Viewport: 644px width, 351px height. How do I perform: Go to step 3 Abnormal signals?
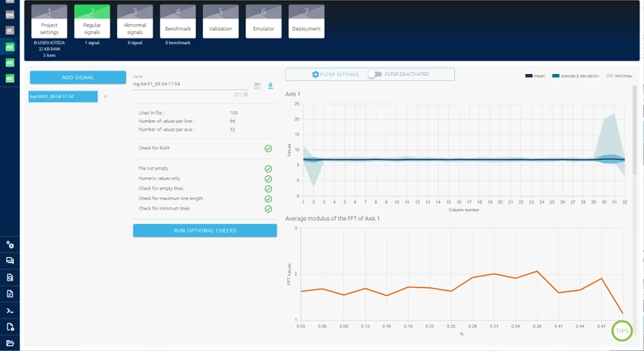click(135, 21)
